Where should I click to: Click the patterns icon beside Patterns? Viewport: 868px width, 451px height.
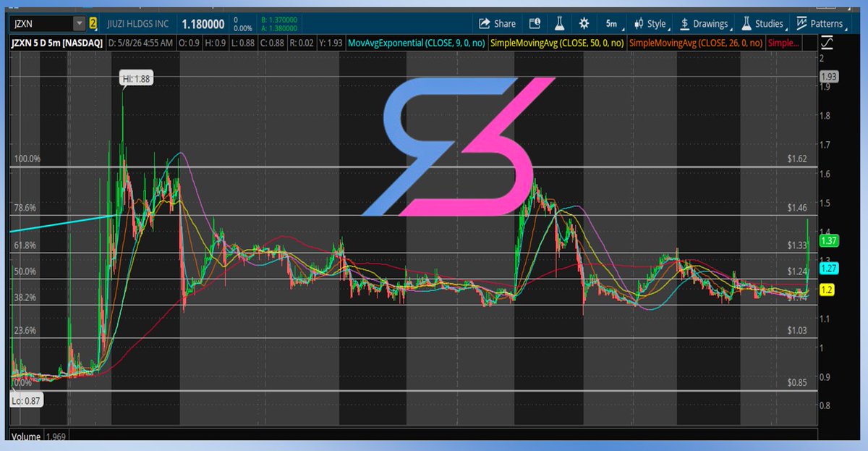[801, 24]
